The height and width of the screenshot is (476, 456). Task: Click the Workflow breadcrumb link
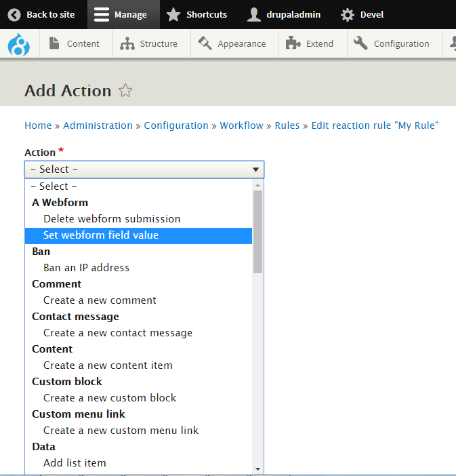(241, 125)
